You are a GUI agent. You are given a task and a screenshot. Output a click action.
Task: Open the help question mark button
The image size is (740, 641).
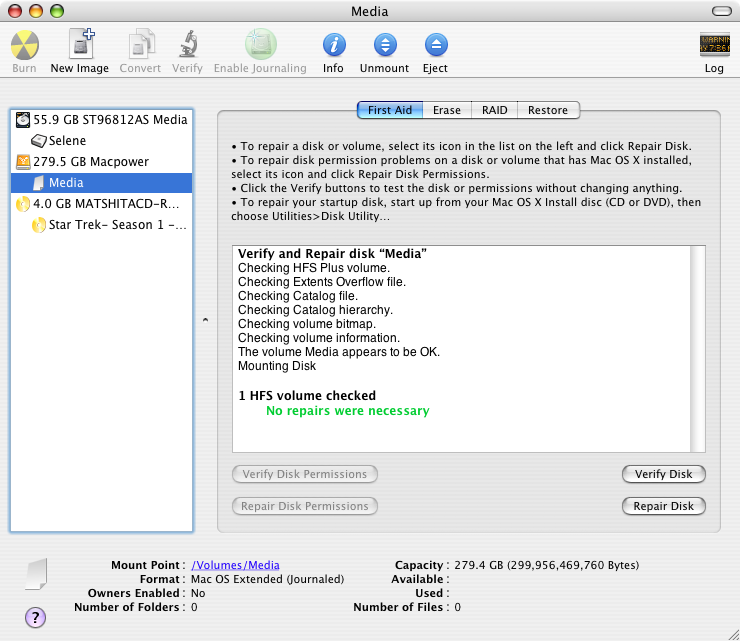[35, 617]
